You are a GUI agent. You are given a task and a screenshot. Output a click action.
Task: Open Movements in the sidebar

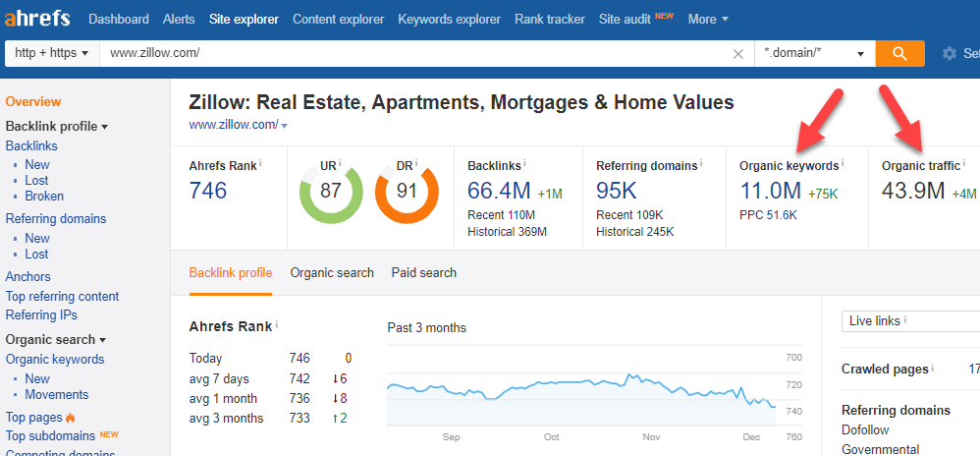tap(57, 395)
